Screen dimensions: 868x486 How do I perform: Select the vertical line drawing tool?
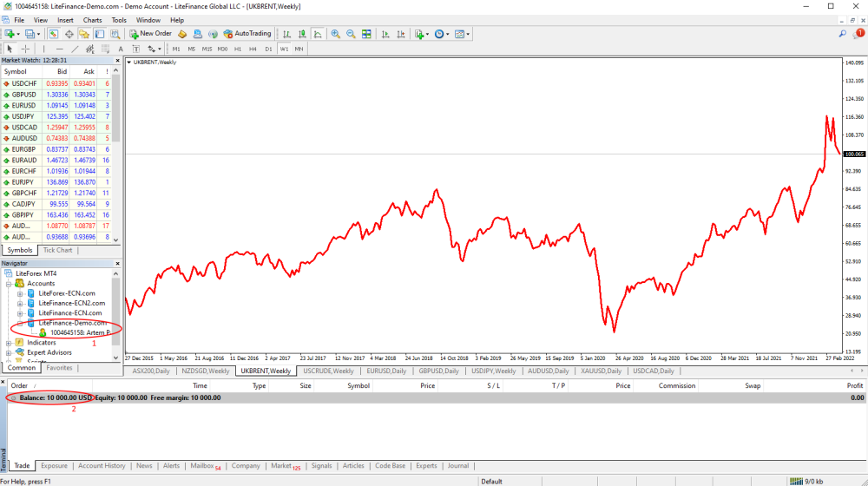coord(43,49)
